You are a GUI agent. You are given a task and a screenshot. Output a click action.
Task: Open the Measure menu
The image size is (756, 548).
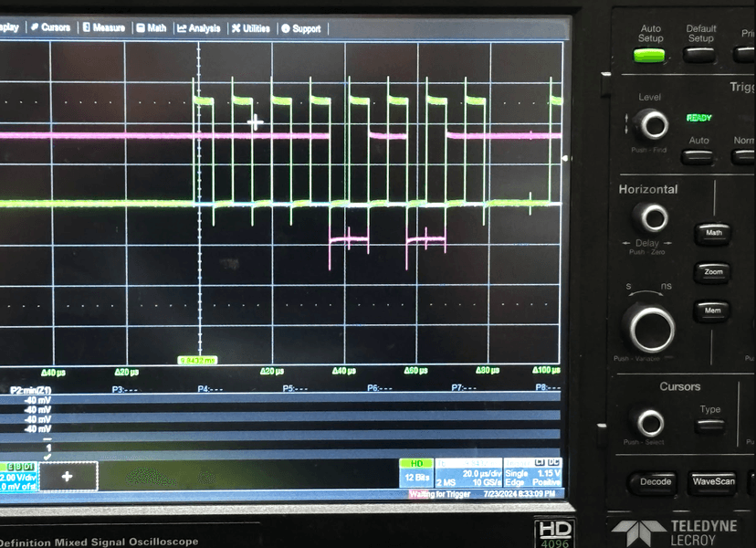(x=103, y=27)
